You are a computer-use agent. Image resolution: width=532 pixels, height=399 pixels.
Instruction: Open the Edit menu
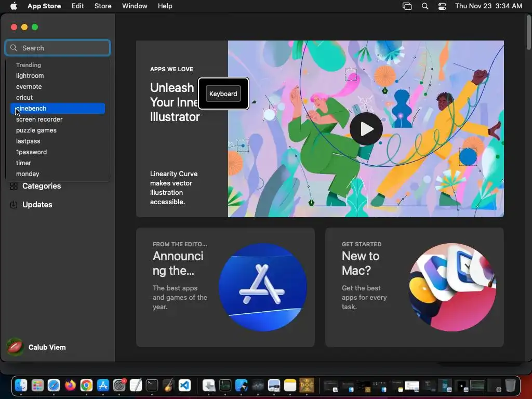[x=78, y=6]
